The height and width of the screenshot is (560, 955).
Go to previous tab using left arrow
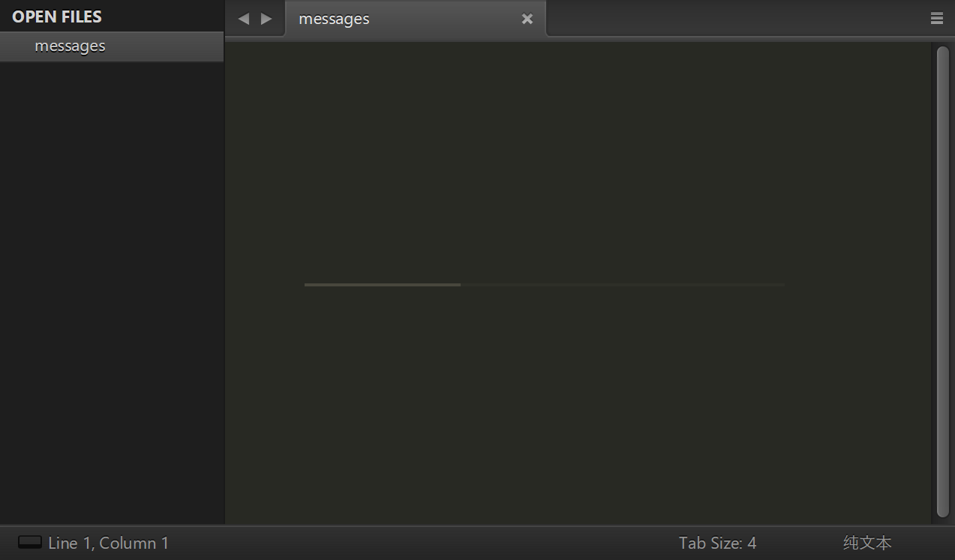[x=243, y=19]
